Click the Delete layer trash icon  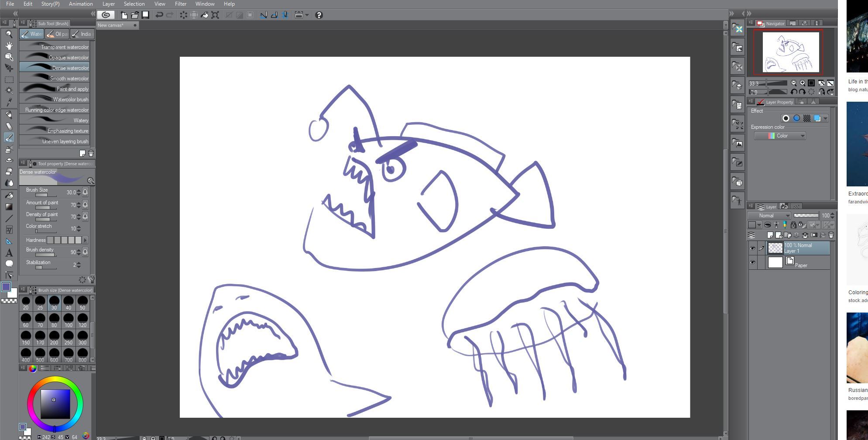pos(831,235)
